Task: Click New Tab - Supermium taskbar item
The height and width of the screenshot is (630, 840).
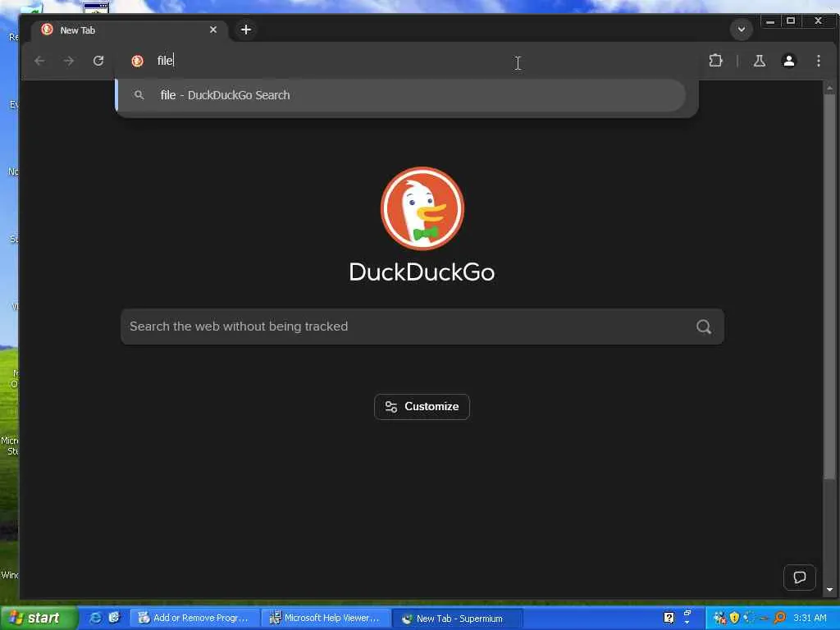Action: tap(458, 619)
